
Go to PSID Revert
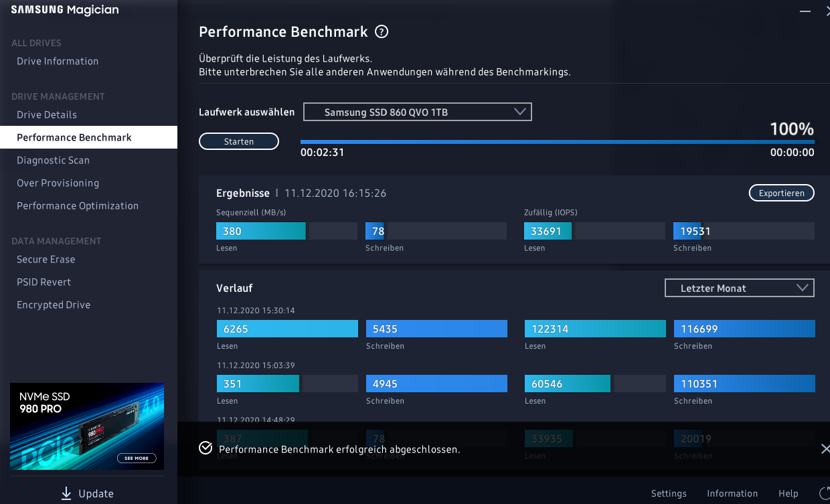click(44, 282)
